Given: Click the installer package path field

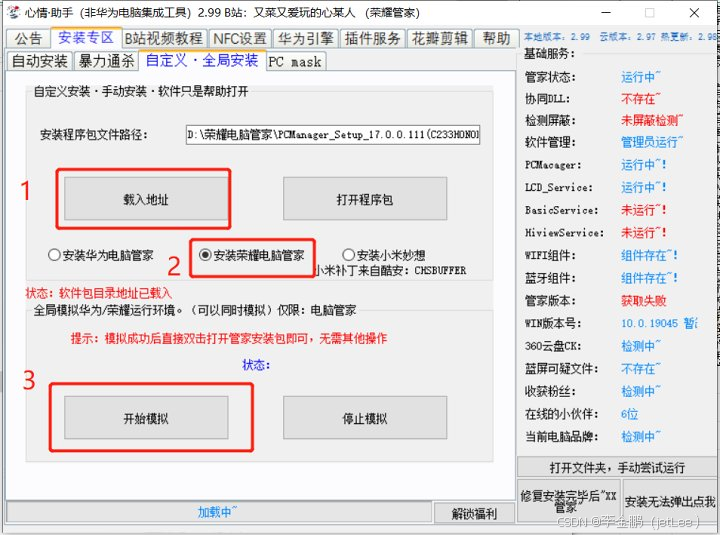Looking at the screenshot, I should [333, 135].
